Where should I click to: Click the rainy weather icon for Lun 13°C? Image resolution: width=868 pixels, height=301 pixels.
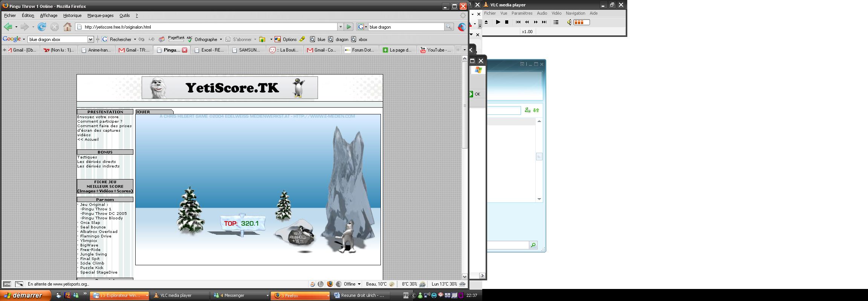[463, 284]
